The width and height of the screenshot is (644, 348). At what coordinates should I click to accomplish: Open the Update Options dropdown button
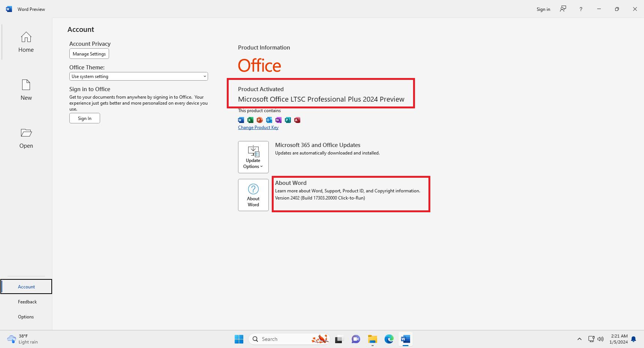tap(253, 157)
